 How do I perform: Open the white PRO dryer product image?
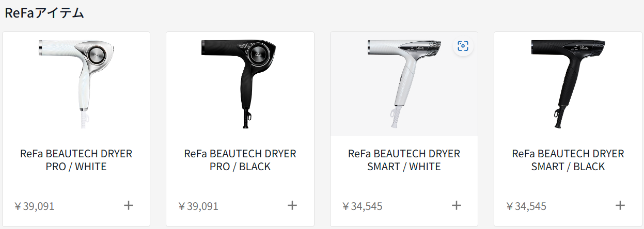pos(76,84)
